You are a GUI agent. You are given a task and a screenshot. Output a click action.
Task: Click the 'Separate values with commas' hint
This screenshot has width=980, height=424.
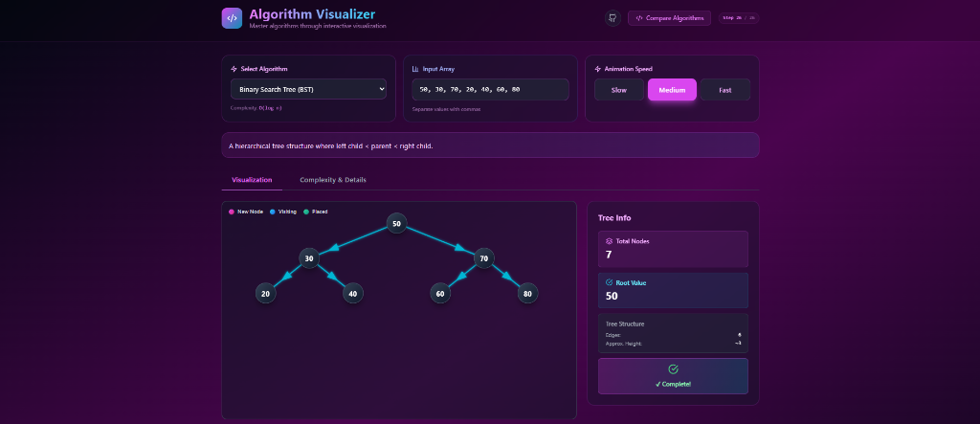447,109
